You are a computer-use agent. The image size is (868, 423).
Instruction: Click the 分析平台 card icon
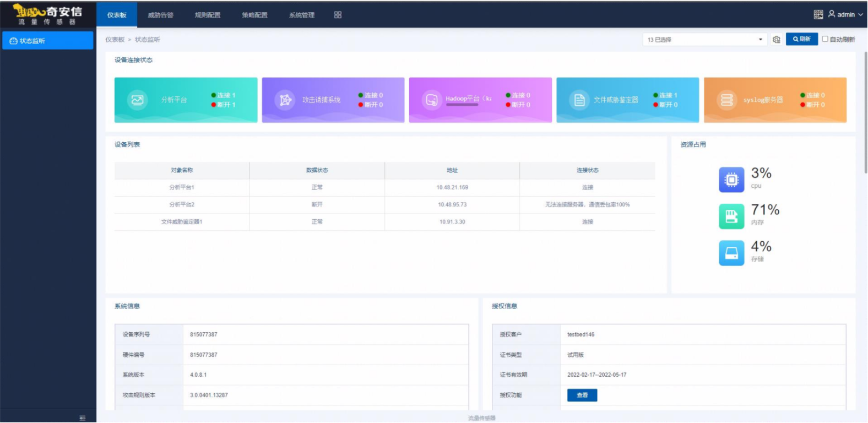[x=137, y=100]
